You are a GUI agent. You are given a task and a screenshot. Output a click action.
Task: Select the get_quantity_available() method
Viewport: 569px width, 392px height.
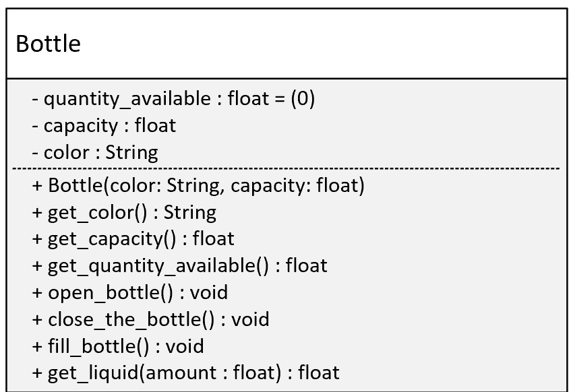tap(179, 266)
